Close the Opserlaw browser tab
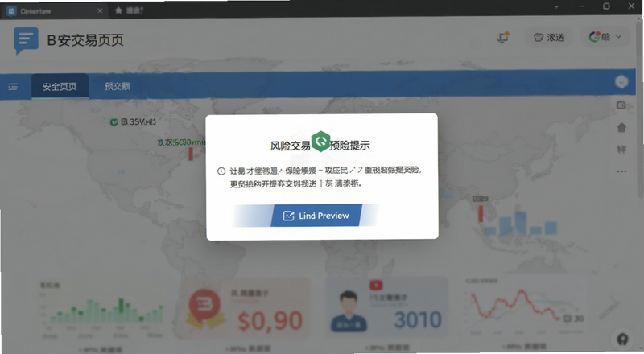Image resolution: width=644 pixels, height=354 pixels. (100, 11)
